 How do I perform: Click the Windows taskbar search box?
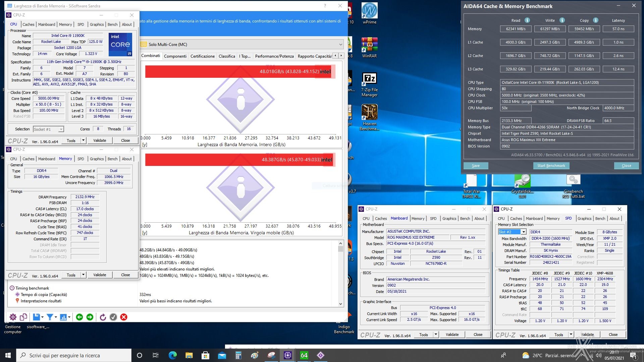click(74, 355)
